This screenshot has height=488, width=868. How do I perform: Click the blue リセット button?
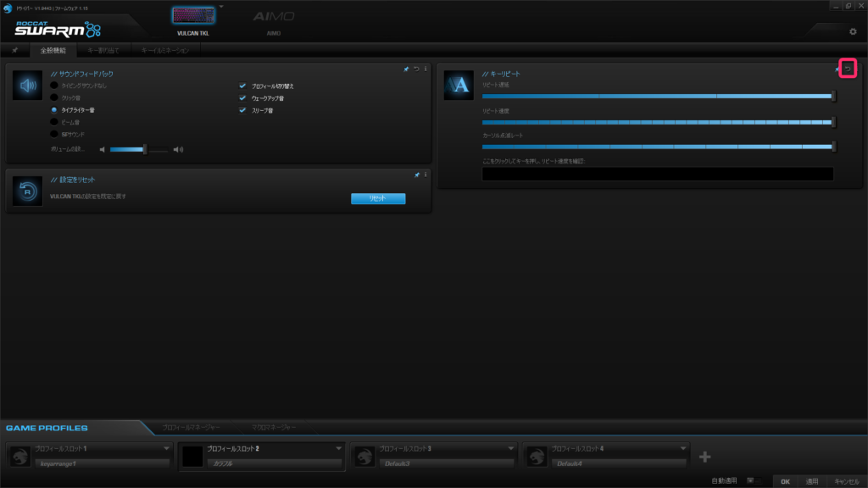(x=378, y=198)
